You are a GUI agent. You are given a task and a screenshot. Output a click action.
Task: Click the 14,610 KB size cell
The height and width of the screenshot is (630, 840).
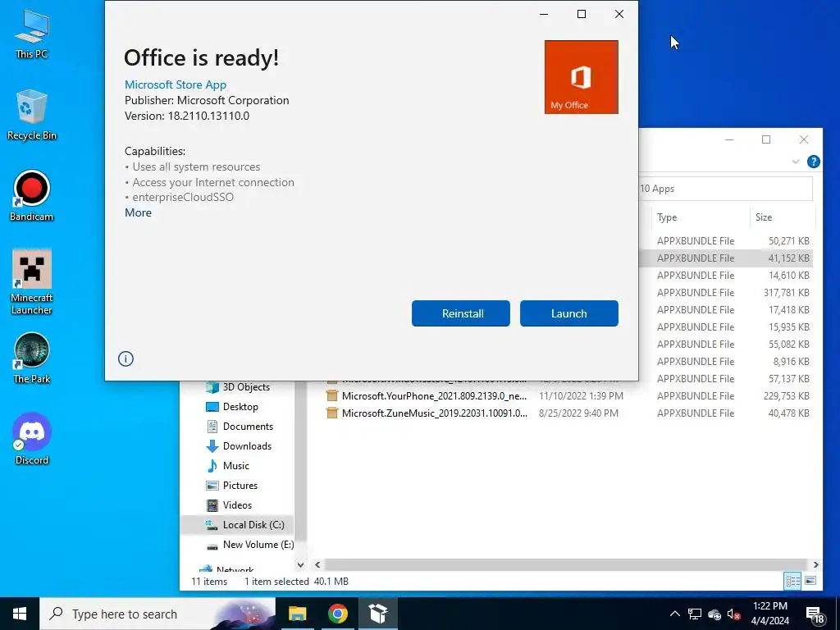(788, 276)
